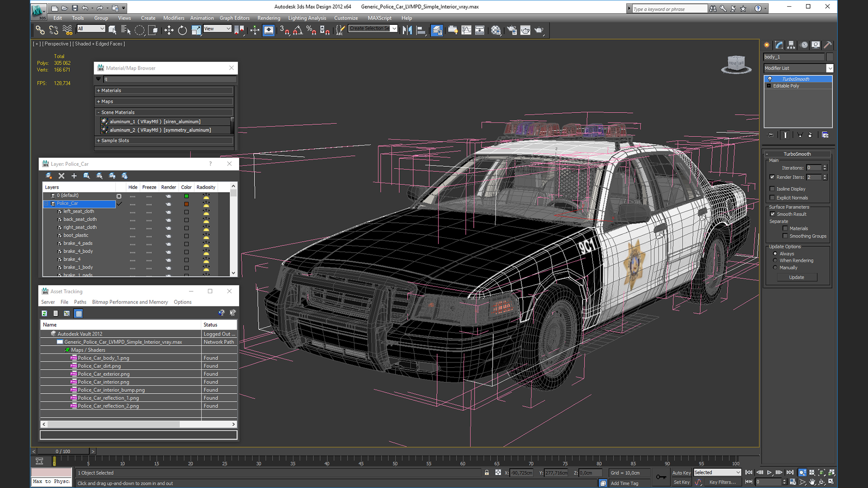Click the selection lock icon in status bar
The height and width of the screenshot is (488, 868).
tap(487, 473)
